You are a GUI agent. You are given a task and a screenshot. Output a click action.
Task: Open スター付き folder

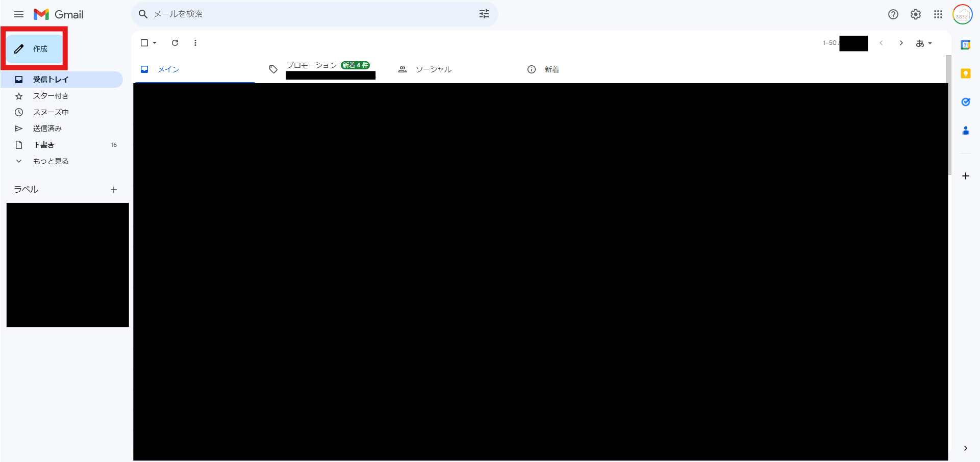click(x=62, y=96)
